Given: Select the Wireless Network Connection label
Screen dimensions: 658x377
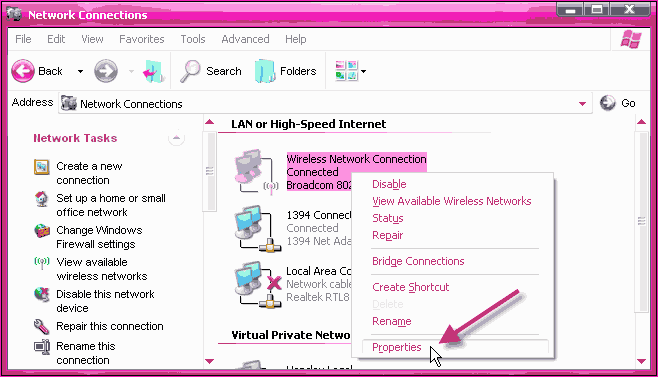Looking at the screenshot, I should coord(356,159).
